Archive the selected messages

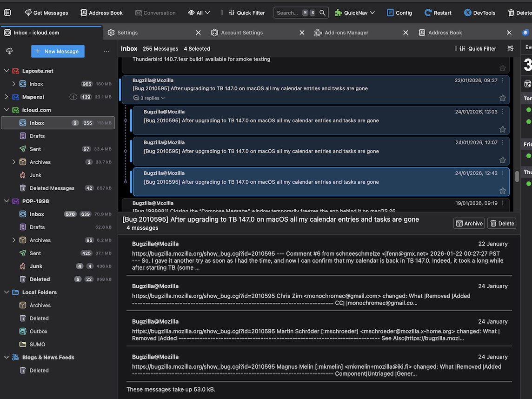[469, 223]
